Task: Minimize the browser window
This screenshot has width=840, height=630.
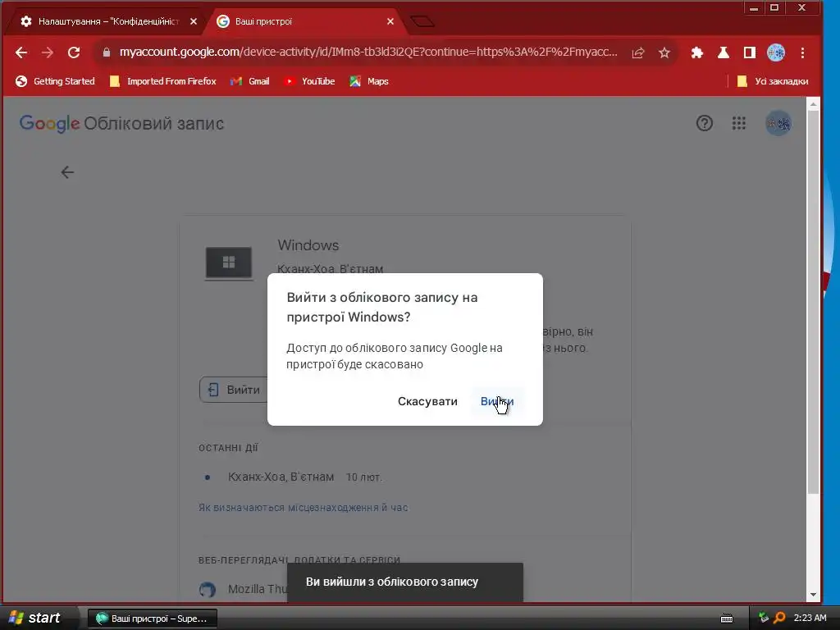Action: tap(753, 7)
